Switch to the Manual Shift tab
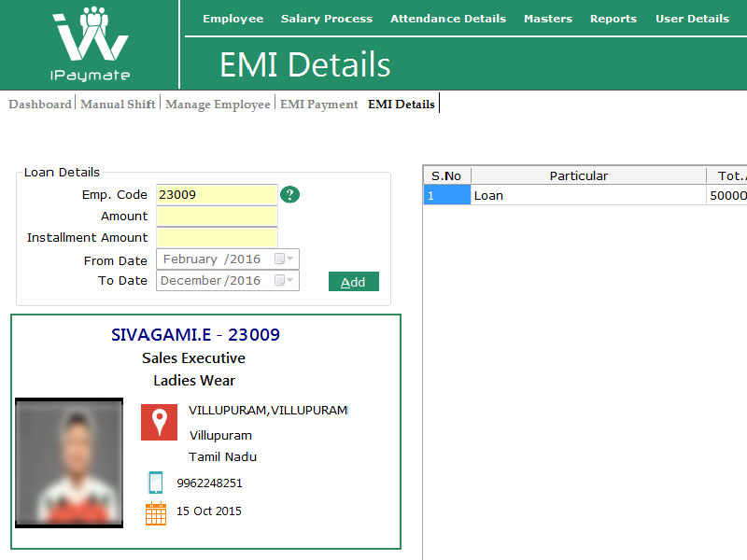 [x=118, y=105]
